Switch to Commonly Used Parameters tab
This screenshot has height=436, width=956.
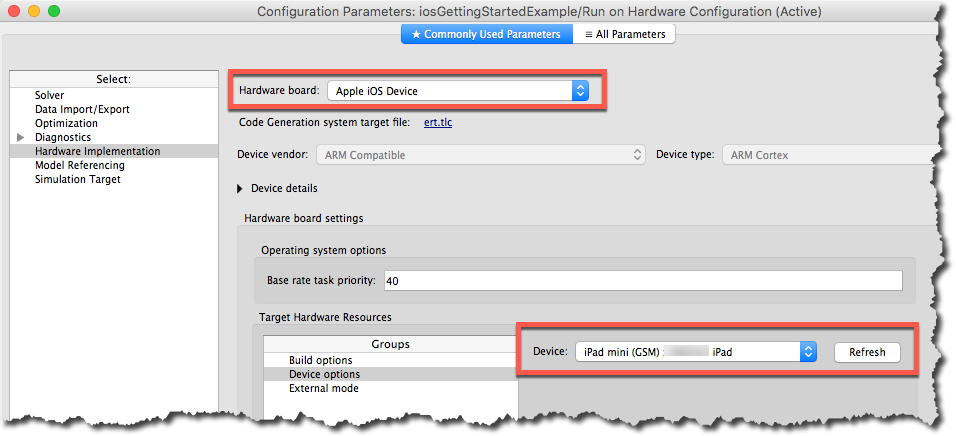point(487,34)
